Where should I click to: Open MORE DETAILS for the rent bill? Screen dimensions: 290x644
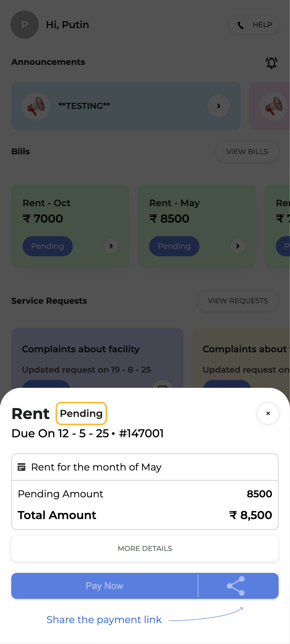coord(145,549)
